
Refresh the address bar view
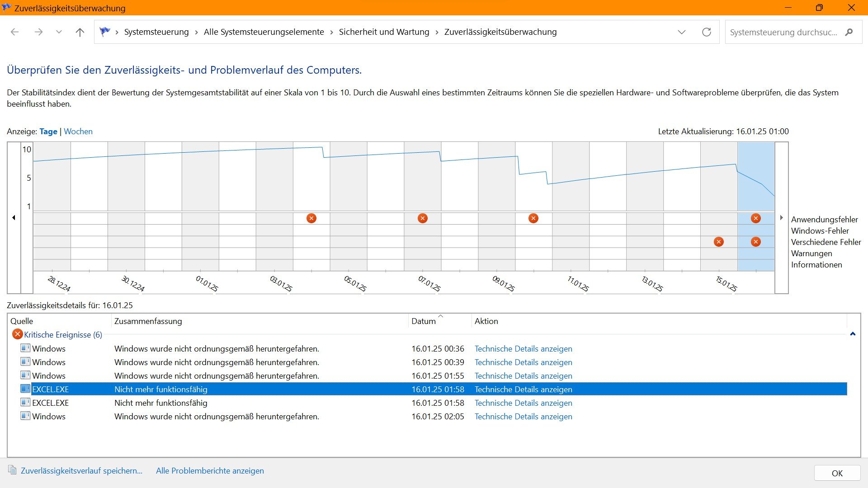tap(706, 32)
